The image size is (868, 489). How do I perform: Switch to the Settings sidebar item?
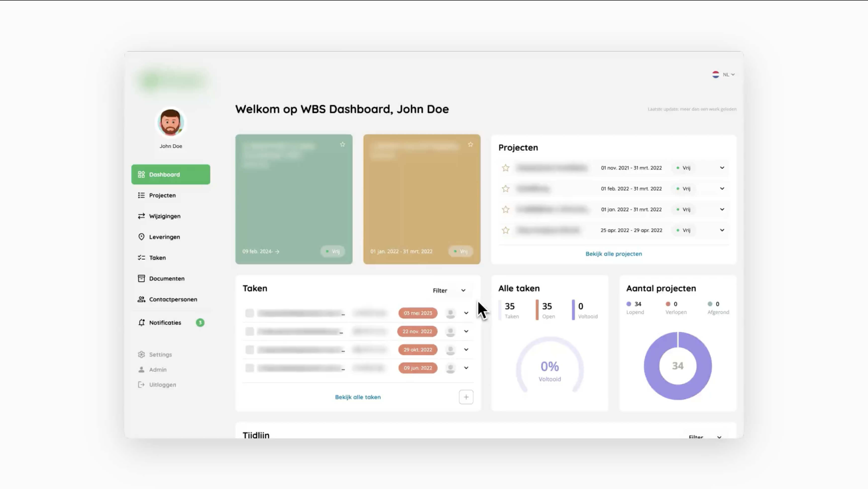tap(160, 355)
